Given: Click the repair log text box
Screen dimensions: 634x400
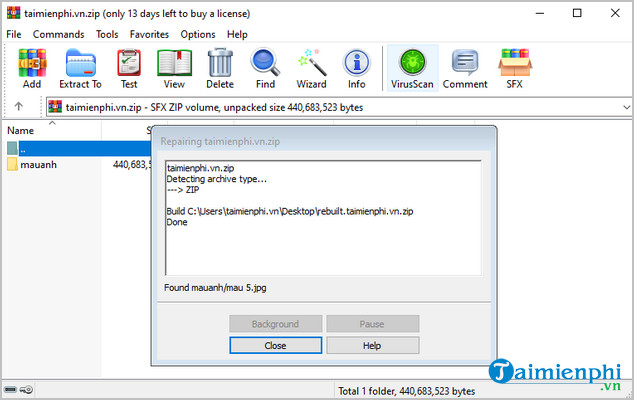Looking at the screenshot, I should [323, 218].
